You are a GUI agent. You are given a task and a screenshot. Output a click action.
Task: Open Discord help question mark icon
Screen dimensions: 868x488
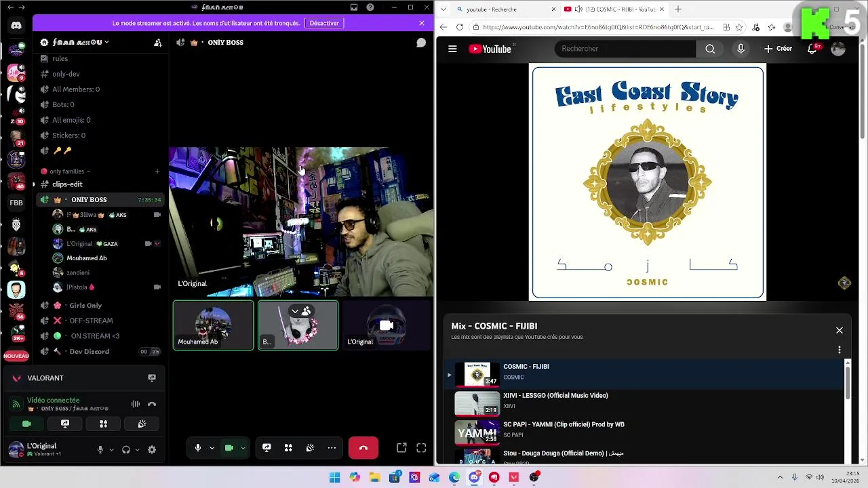click(x=370, y=7)
